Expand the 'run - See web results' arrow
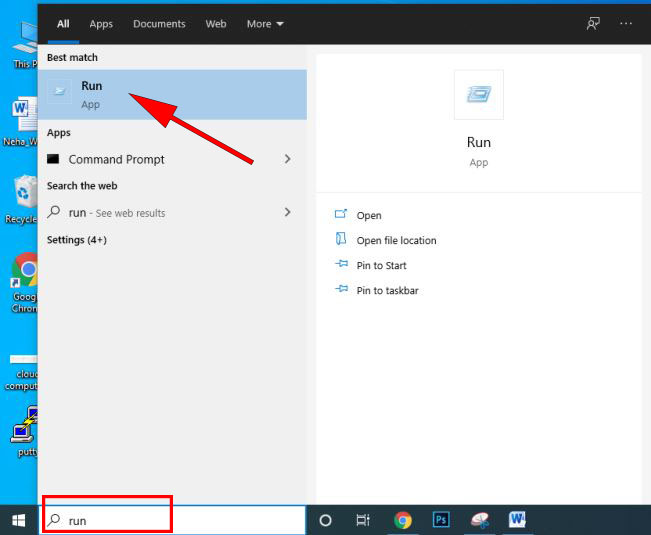Image resolution: width=651 pixels, height=535 pixels. (288, 212)
